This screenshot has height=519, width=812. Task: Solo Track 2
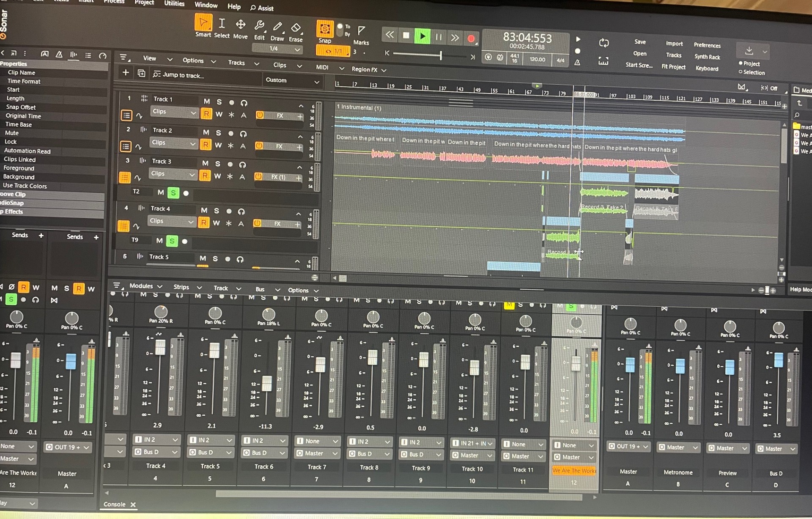tap(218, 133)
